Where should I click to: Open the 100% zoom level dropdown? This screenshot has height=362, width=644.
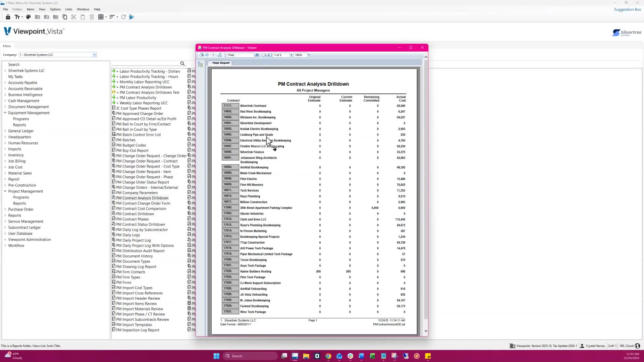pyautogui.click(x=309, y=55)
